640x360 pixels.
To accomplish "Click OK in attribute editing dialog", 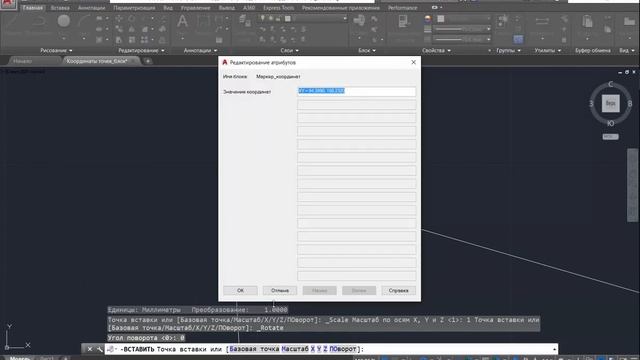I will (240, 290).
